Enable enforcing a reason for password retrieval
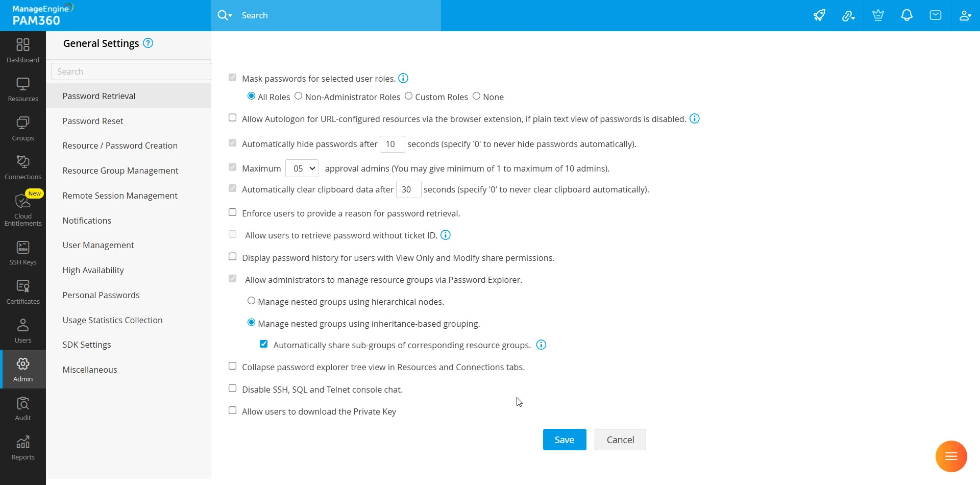Image resolution: width=980 pixels, height=485 pixels. [x=233, y=212]
